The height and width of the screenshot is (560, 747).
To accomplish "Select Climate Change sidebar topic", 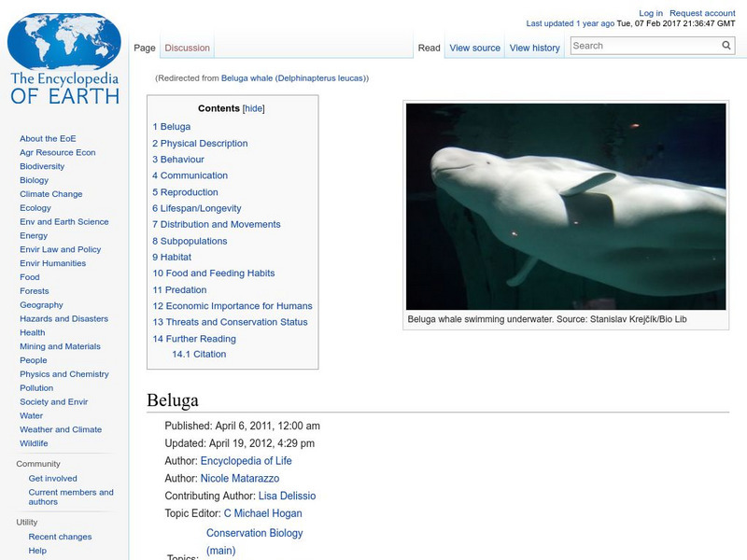I will tap(50, 194).
